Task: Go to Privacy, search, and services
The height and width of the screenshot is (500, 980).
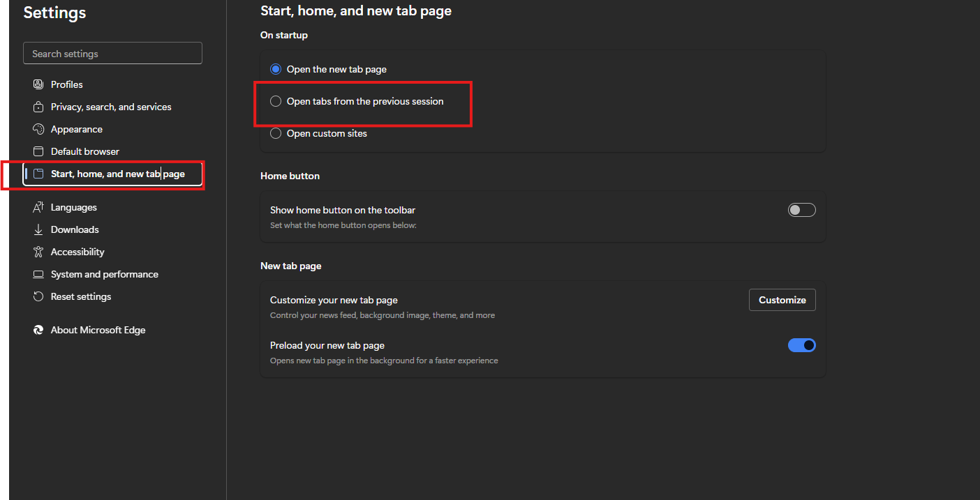Action: click(x=112, y=107)
